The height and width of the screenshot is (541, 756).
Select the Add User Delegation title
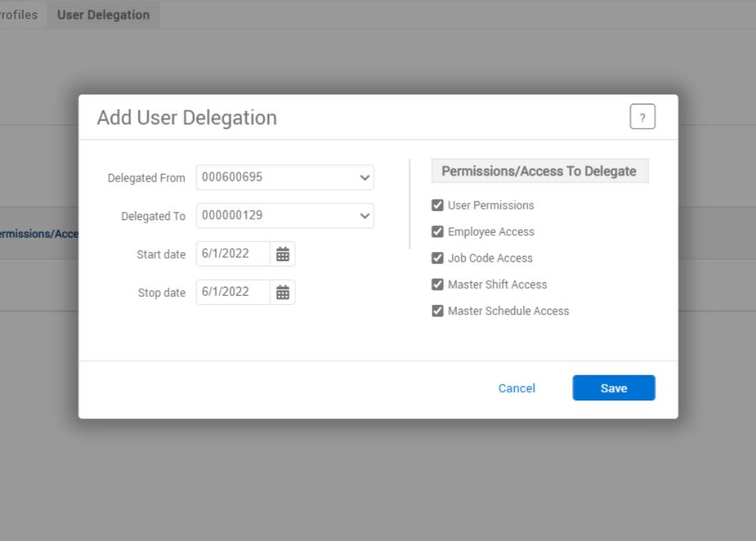[187, 118]
